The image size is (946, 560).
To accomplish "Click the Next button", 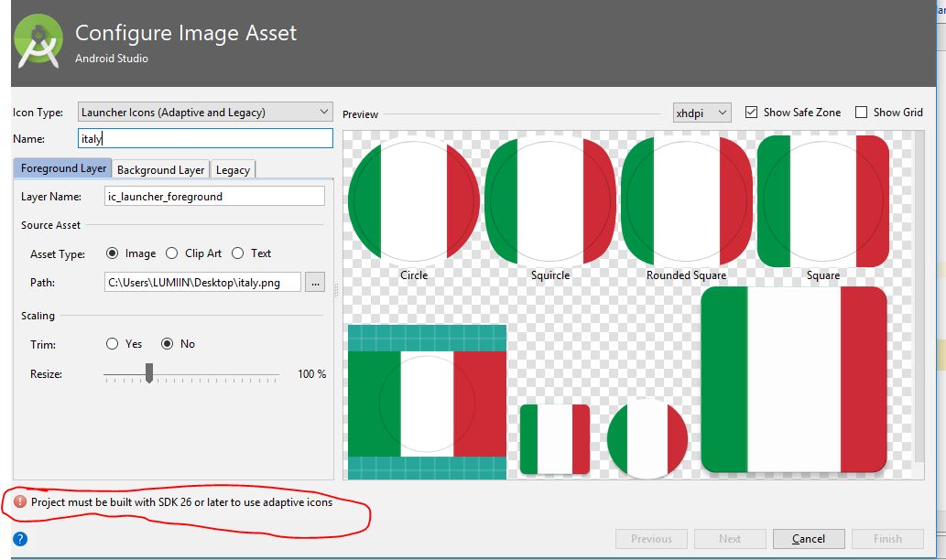I will point(730,539).
